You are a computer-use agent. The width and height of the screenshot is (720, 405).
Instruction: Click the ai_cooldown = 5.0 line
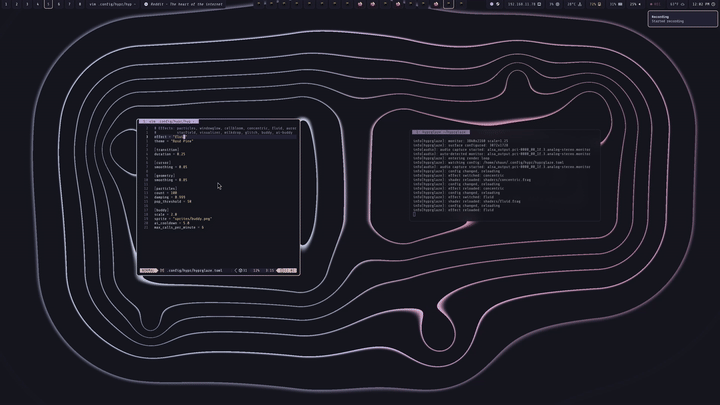[172, 223]
